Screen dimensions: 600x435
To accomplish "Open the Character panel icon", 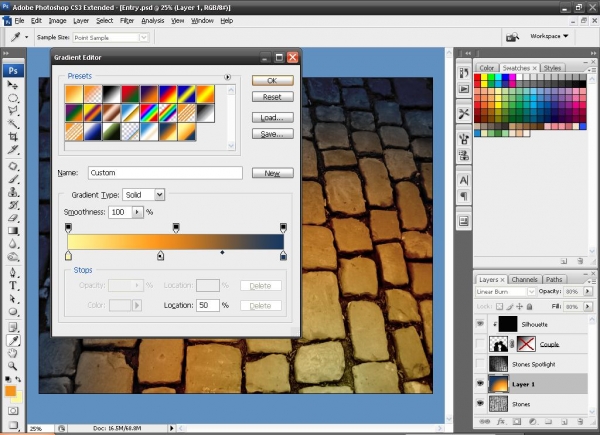I will 464,180.
